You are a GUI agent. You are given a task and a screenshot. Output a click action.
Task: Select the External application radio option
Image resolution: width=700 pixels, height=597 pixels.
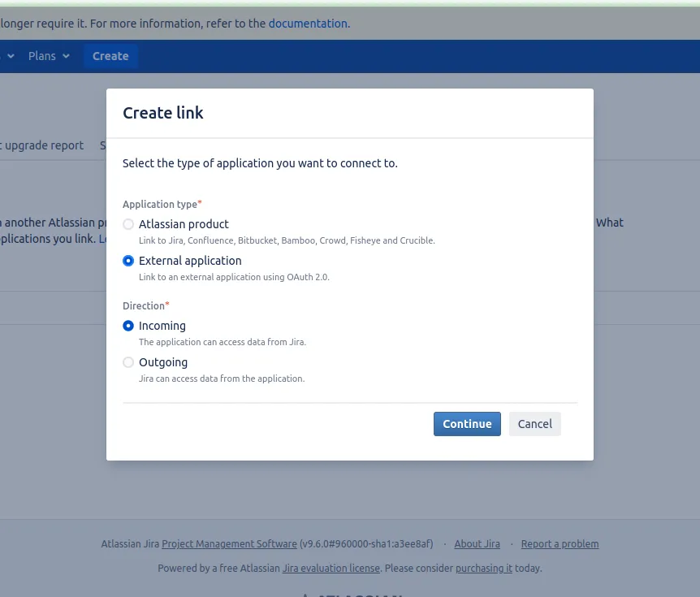pyautogui.click(x=128, y=261)
